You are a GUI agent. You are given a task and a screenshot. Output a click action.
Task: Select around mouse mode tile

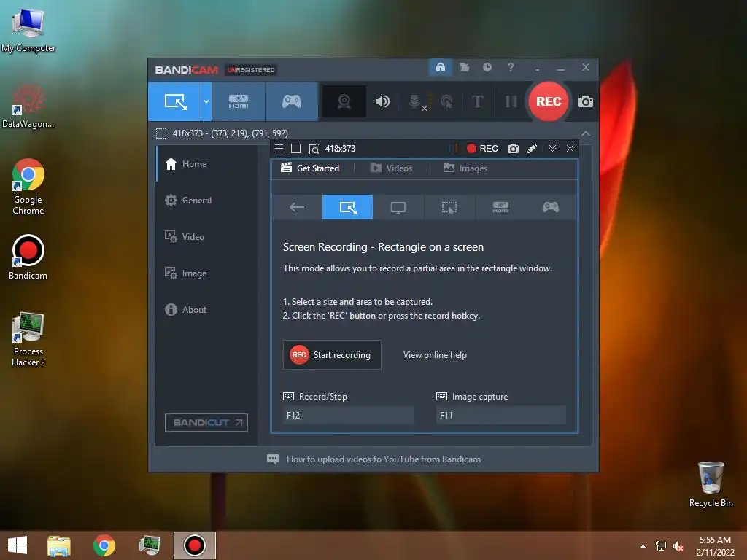click(449, 207)
